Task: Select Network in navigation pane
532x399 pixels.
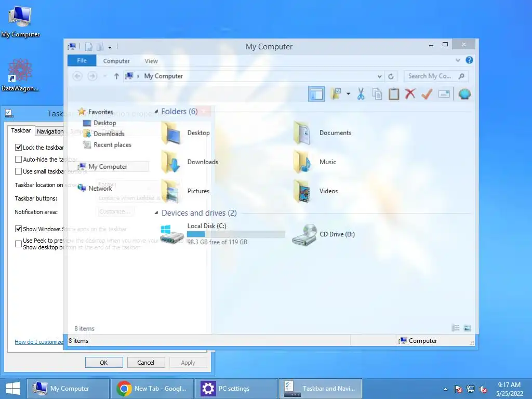Action: pyautogui.click(x=95, y=188)
